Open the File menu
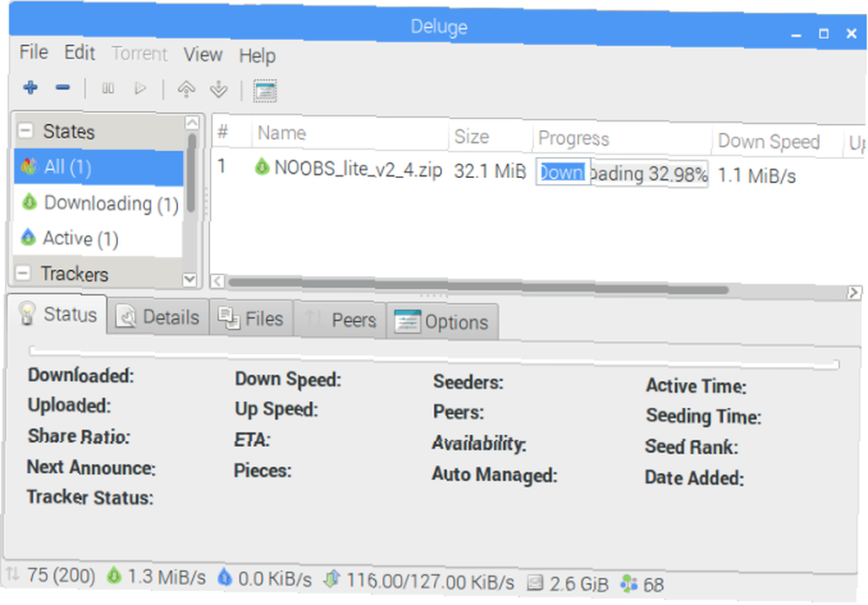The image size is (868, 605). tap(33, 52)
